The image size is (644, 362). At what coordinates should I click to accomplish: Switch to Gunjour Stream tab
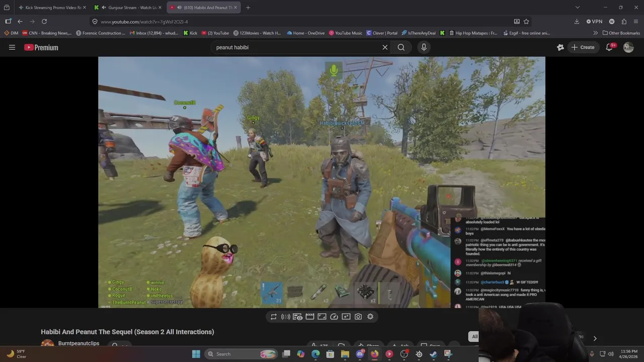128,8
